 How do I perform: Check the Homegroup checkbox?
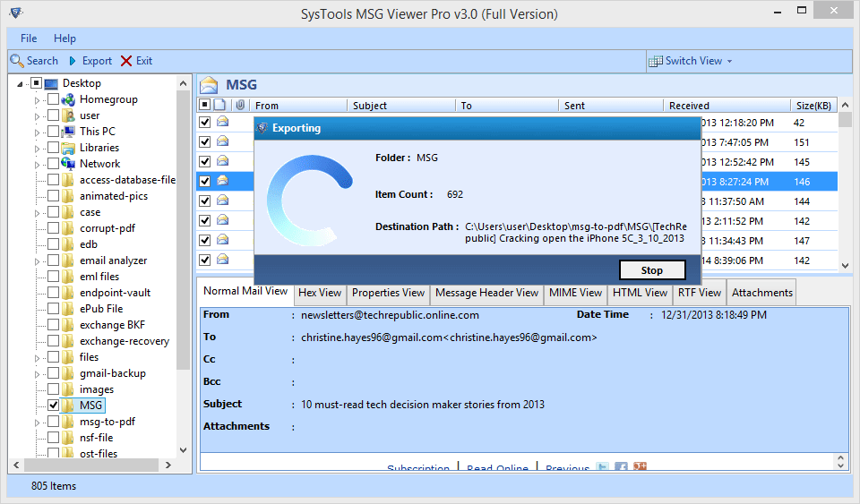click(53, 99)
